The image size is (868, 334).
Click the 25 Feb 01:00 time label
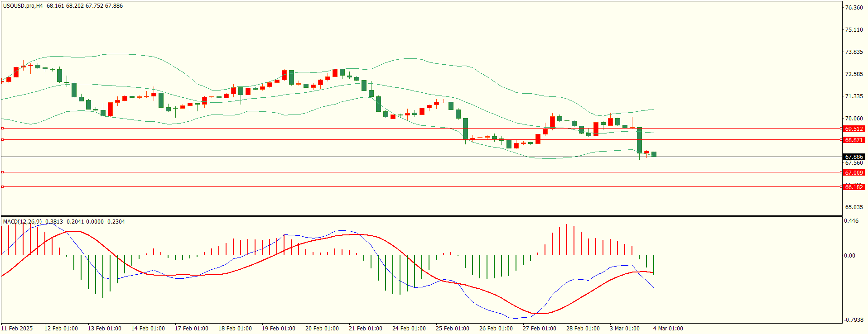pos(453,329)
